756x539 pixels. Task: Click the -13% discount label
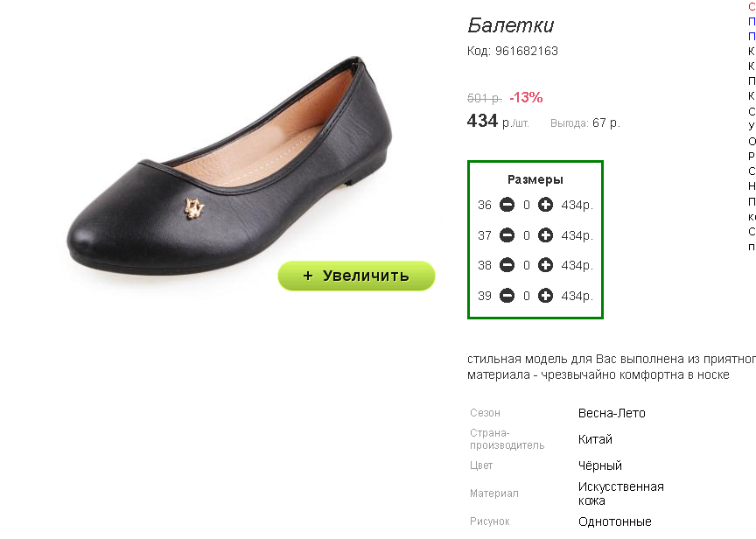point(526,97)
